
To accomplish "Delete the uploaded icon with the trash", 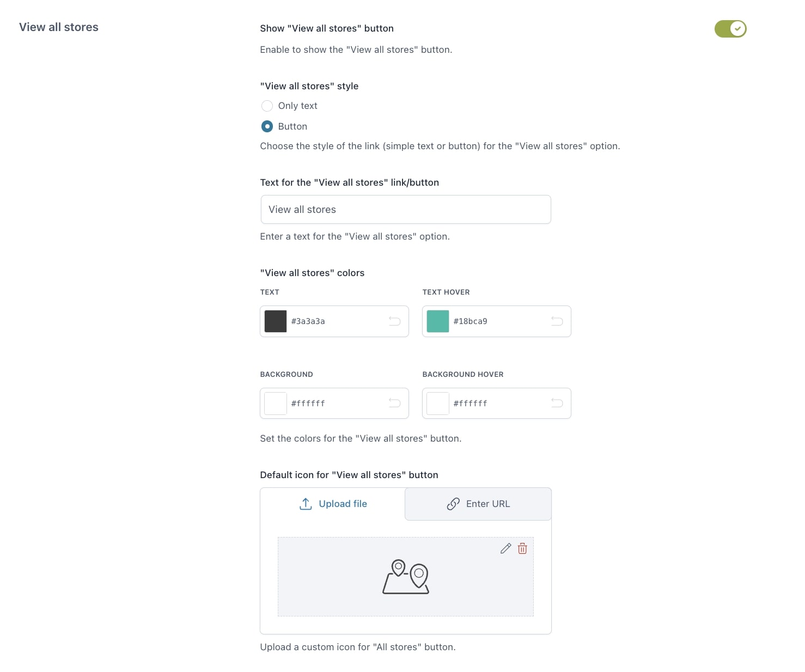I will [x=522, y=548].
